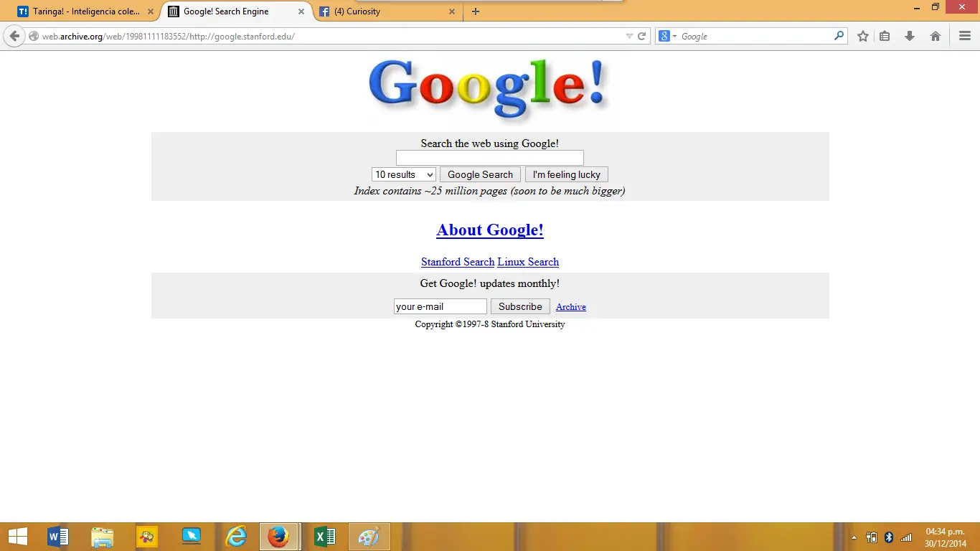Focus the Google web search text box
980x551 pixels.
(490, 158)
